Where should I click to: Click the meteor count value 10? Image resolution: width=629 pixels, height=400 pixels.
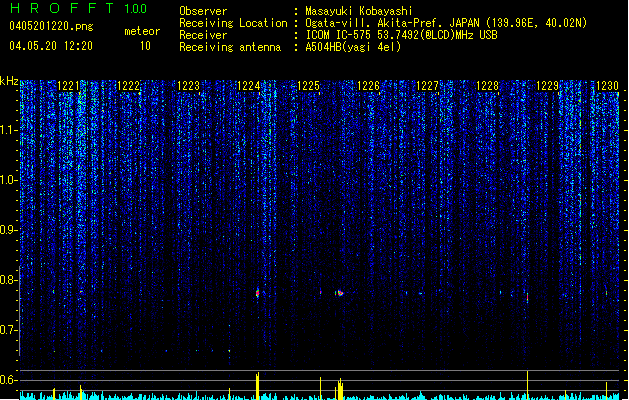(145, 46)
